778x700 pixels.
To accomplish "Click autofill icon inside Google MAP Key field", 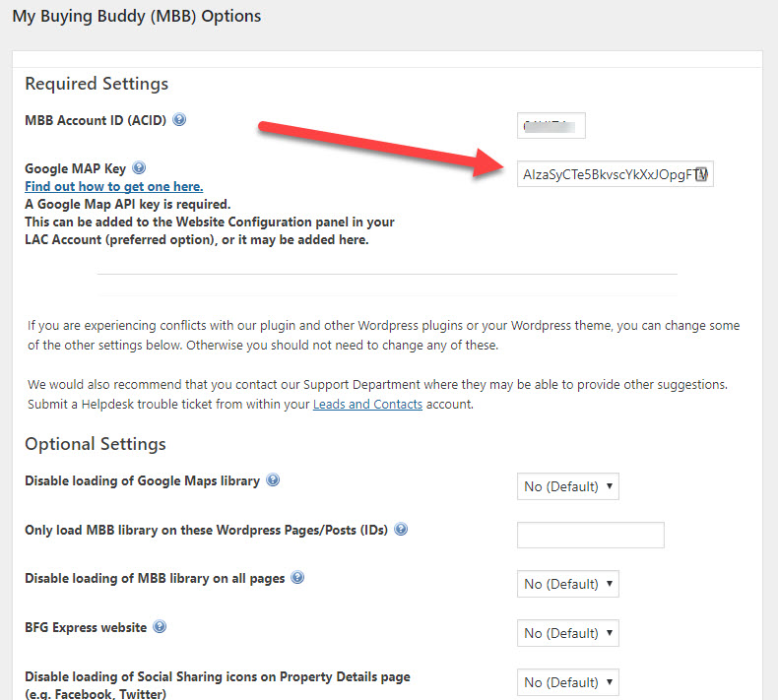I will (x=702, y=175).
